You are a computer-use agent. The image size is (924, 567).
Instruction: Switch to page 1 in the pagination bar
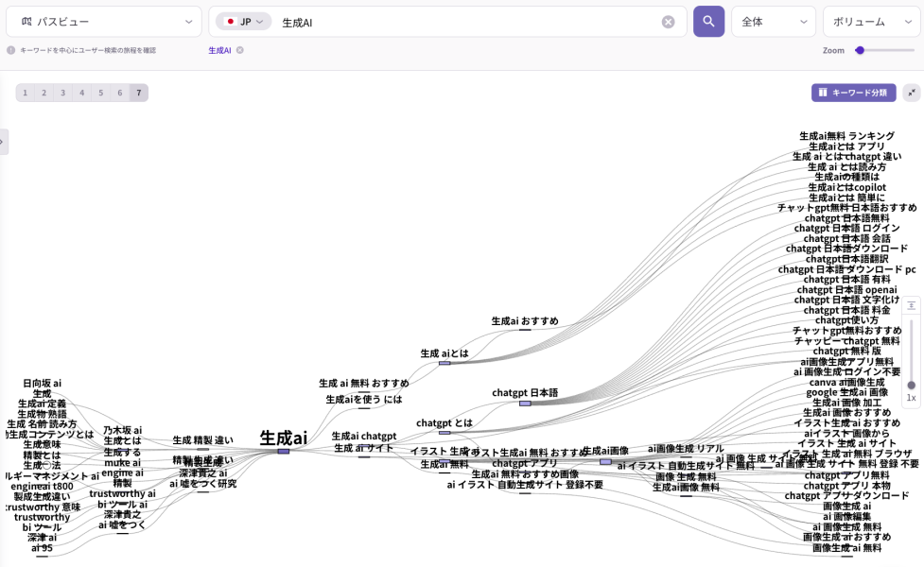(25, 93)
